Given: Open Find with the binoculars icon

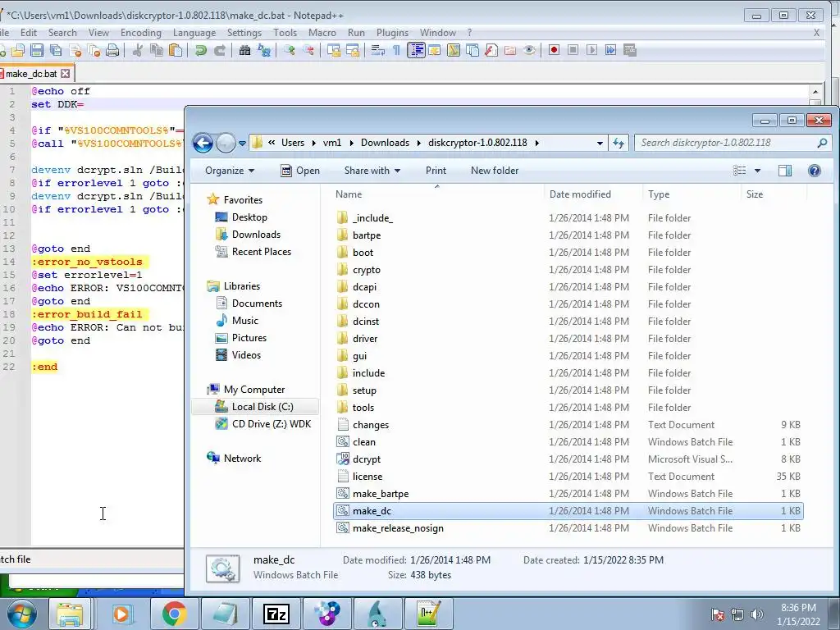Looking at the screenshot, I should (x=244, y=50).
